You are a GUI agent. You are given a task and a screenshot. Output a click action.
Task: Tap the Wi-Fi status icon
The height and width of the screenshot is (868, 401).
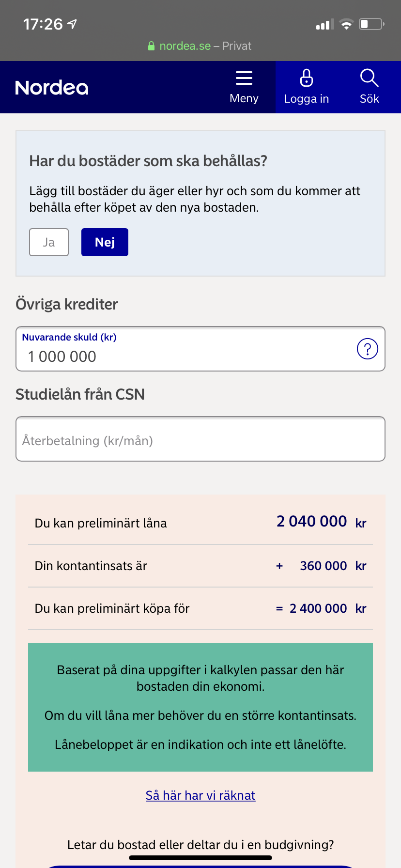[x=346, y=24]
